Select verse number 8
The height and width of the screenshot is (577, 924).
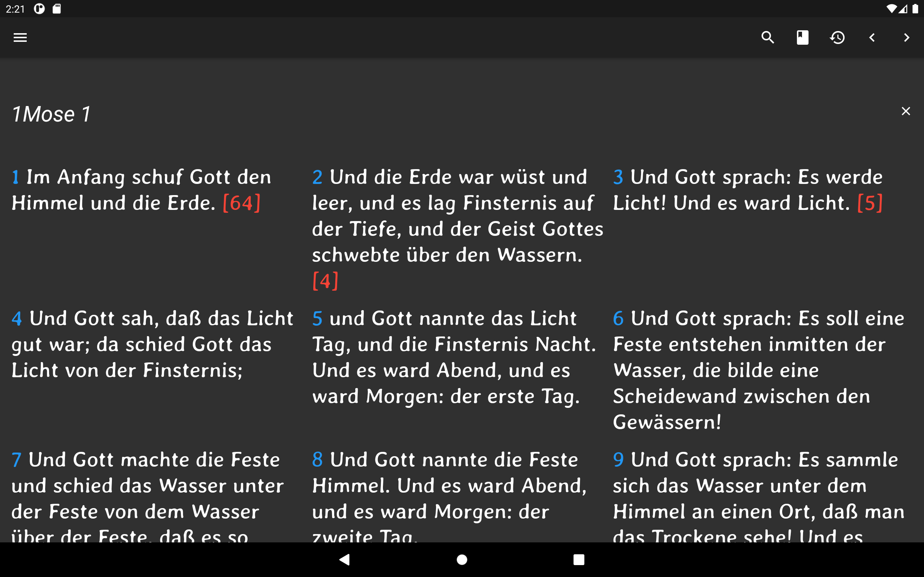click(317, 460)
